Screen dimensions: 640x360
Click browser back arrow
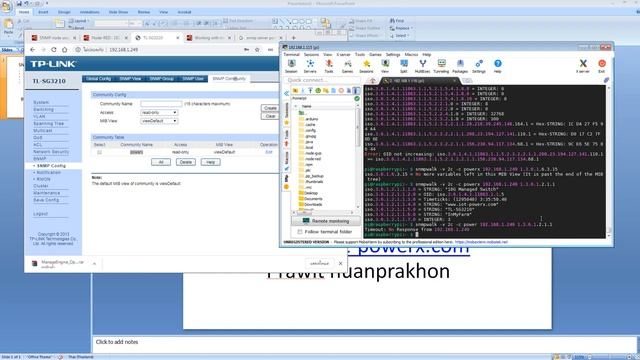tap(33, 49)
